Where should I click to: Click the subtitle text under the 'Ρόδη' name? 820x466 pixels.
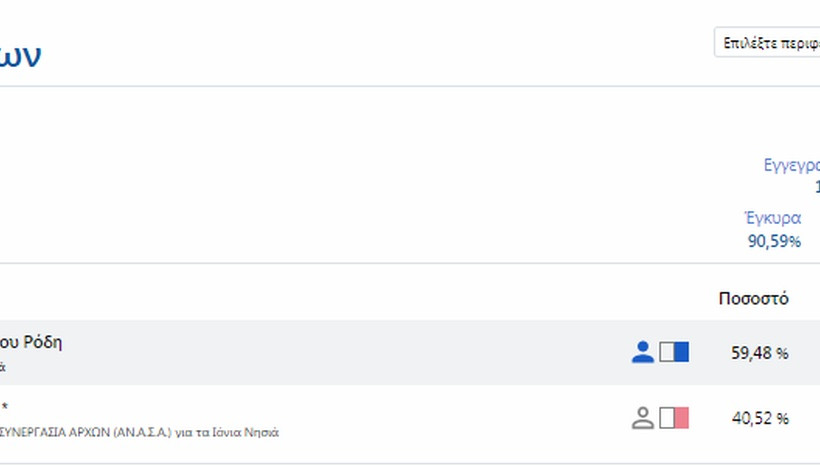click(3, 367)
